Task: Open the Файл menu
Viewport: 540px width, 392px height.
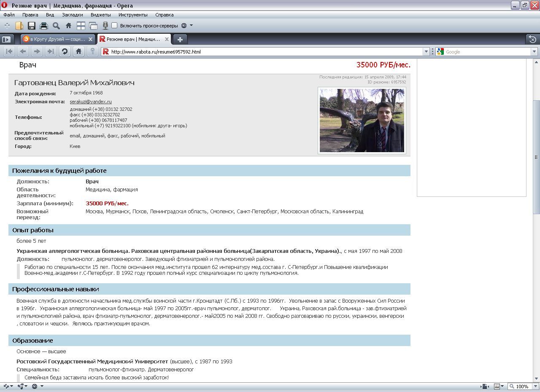Action: [9, 15]
